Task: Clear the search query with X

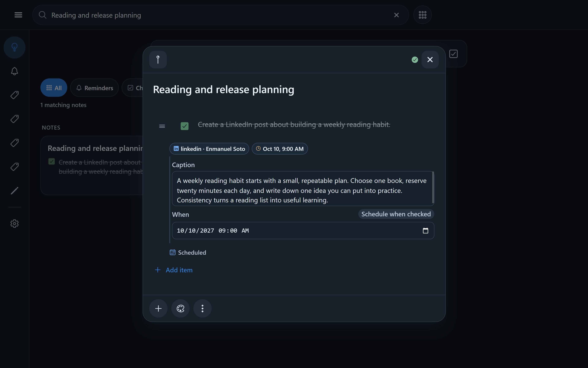Action: tap(396, 15)
